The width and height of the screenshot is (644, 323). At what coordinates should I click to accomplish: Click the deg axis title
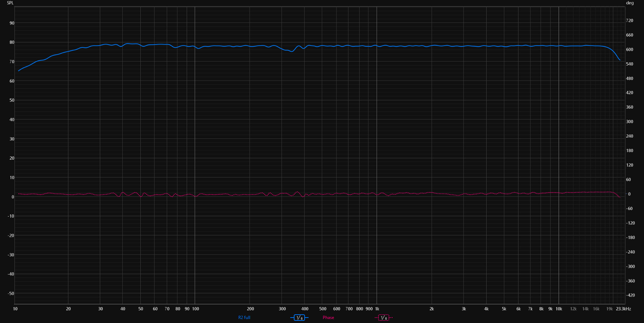pyautogui.click(x=630, y=3)
